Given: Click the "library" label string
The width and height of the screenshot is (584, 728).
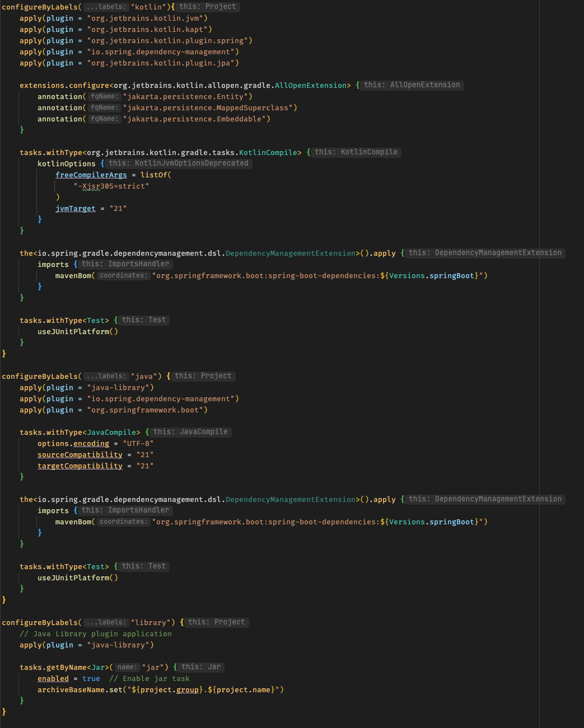Looking at the screenshot, I should pyautogui.click(x=152, y=622).
